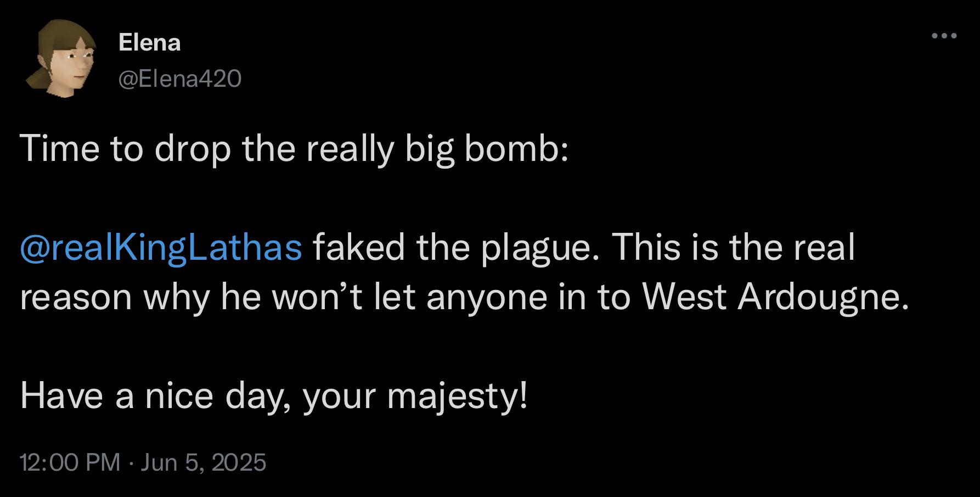This screenshot has height=497, width=980.
Task: Select the words 'West Ardougne.'
Action: pyautogui.click(x=771, y=297)
